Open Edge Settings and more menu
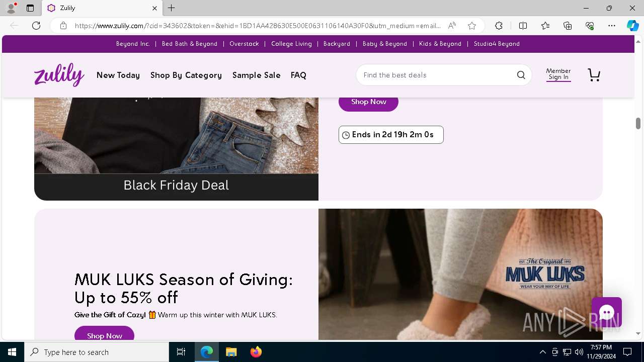644x362 pixels. [612, 26]
